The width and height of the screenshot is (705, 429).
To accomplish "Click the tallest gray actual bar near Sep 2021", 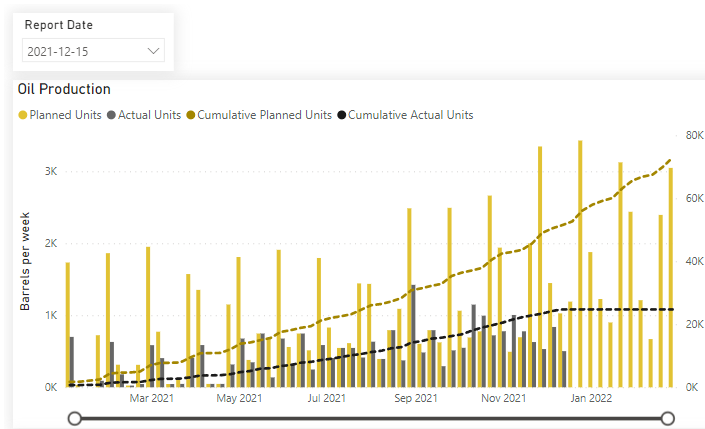I will coord(412,335).
